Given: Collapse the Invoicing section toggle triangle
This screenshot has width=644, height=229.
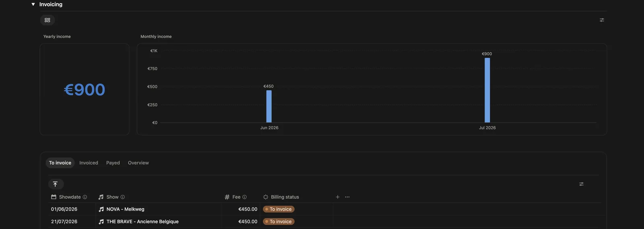Looking at the screenshot, I should point(33,4).
